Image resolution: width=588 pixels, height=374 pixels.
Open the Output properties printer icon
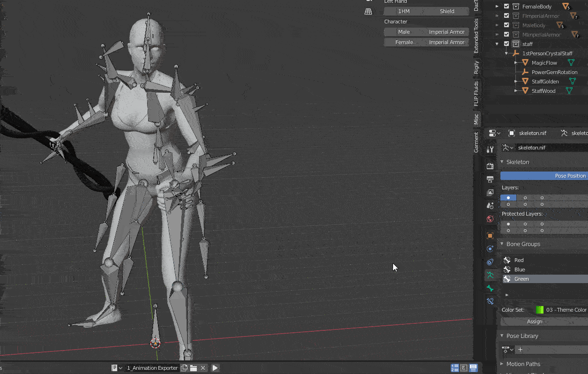[x=490, y=179]
